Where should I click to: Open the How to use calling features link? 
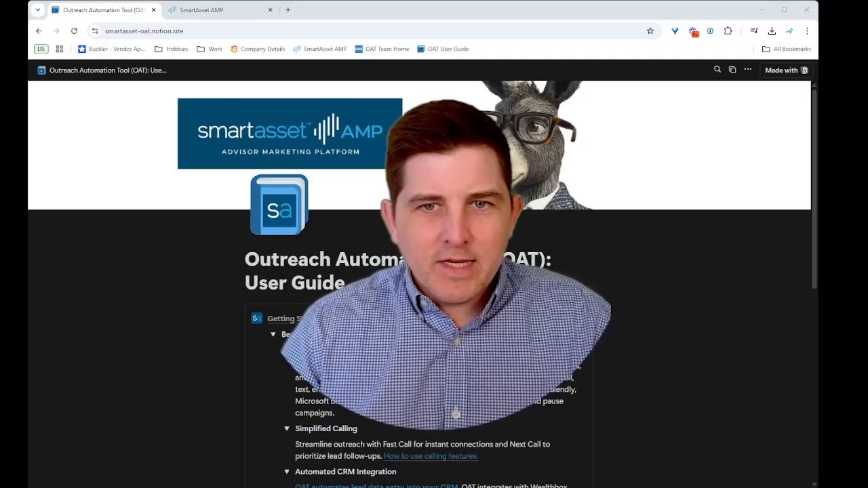[431, 456]
